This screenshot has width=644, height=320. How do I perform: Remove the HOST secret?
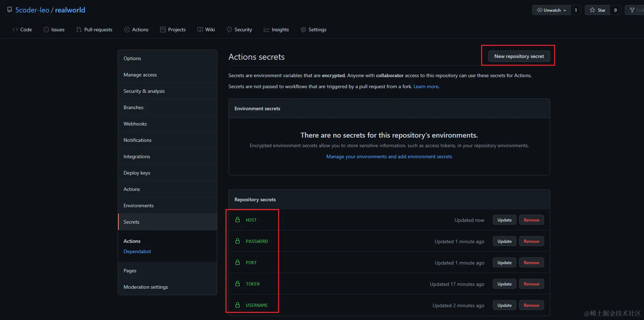point(531,220)
